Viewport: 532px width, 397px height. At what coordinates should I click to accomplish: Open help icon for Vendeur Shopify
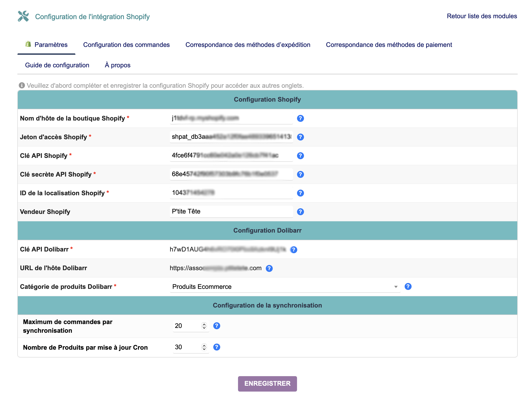coord(300,212)
